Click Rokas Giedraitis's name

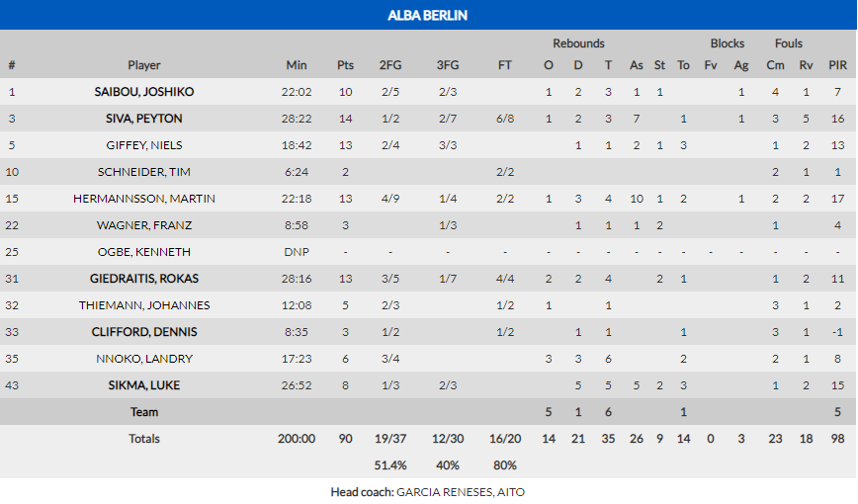(144, 279)
